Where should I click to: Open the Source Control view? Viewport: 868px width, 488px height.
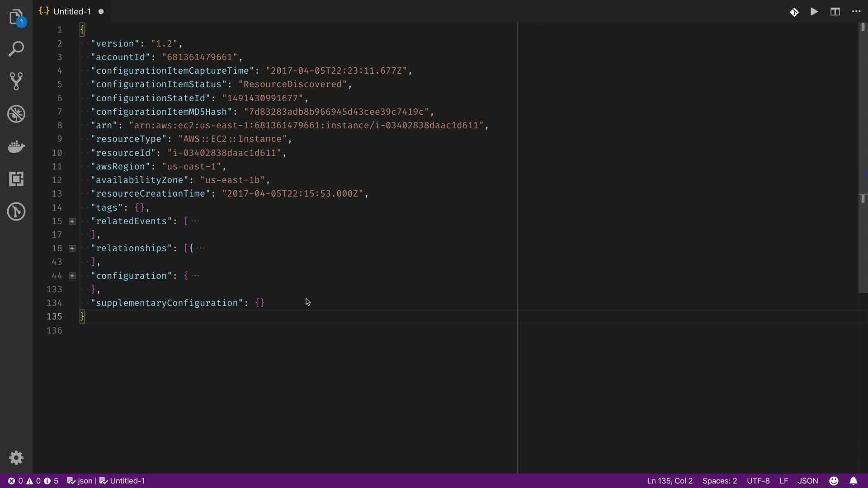[x=16, y=81]
